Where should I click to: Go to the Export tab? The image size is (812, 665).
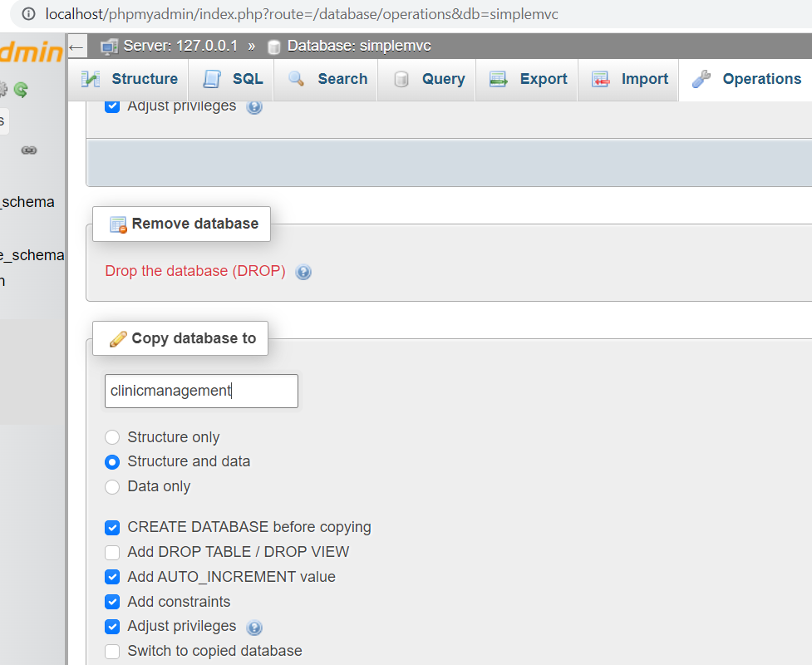pos(527,79)
